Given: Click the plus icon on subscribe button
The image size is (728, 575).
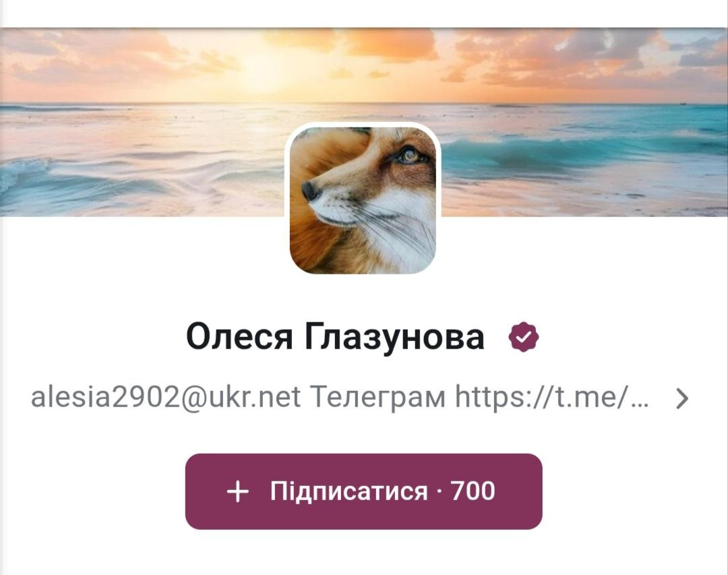Looking at the screenshot, I should coord(238,491).
